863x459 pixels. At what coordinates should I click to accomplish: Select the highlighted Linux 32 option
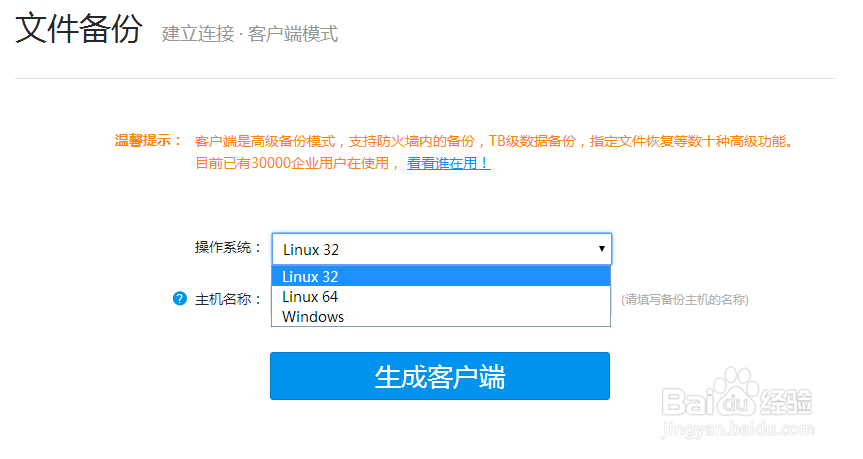(440, 276)
